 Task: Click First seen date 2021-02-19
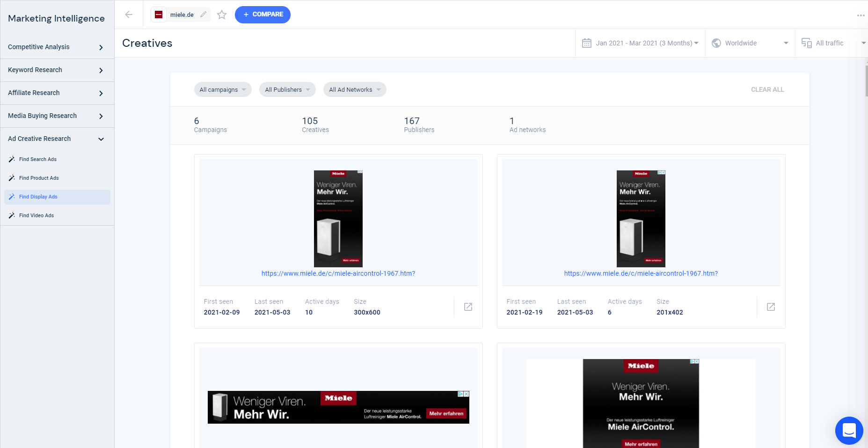[x=525, y=312]
